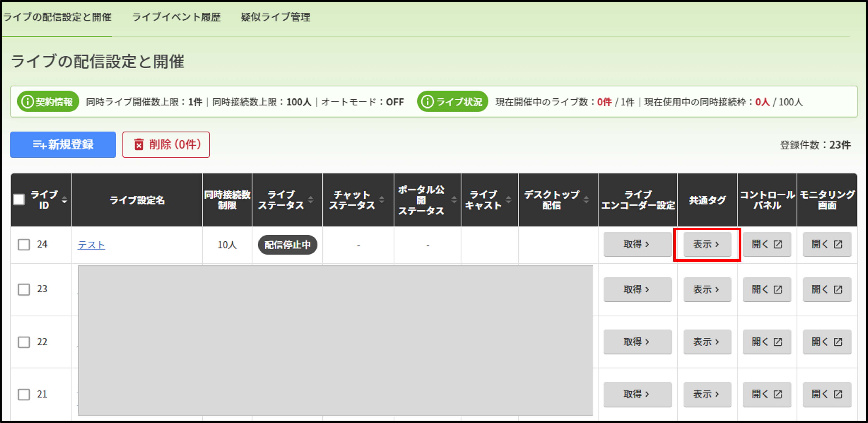Click the 登録件数：23件 text
This screenshot has height=423, width=868.
pos(815,145)
